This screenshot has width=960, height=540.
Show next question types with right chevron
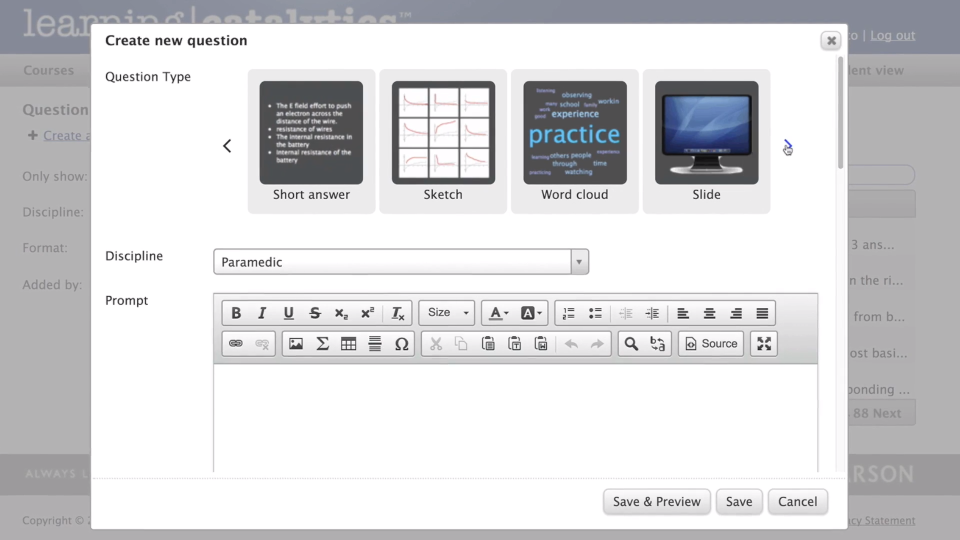[x=788, y=146]
